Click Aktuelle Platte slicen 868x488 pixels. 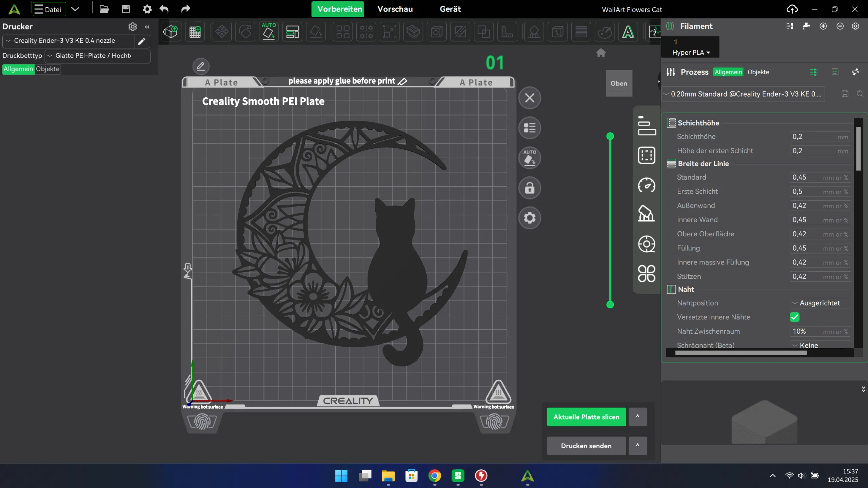coord(586,417)
